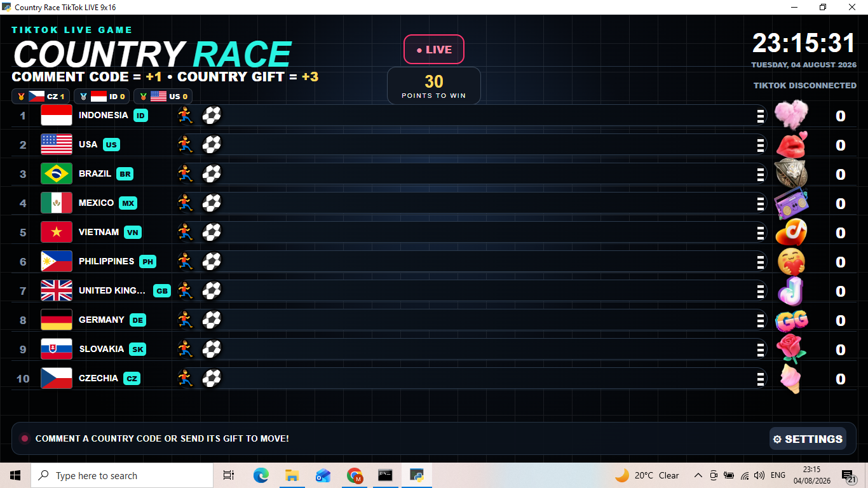Click the runner icon in Germany's lane
The image size is (868, 488).
185,320
